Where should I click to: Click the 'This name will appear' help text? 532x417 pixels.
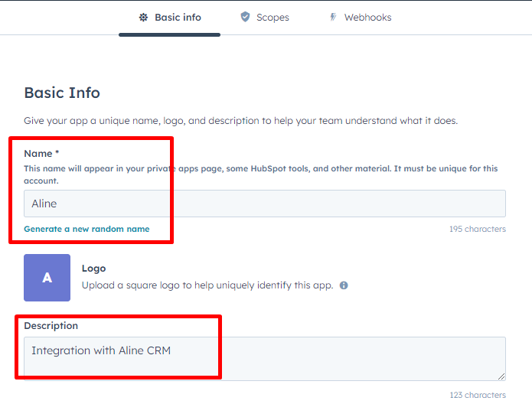260,174
